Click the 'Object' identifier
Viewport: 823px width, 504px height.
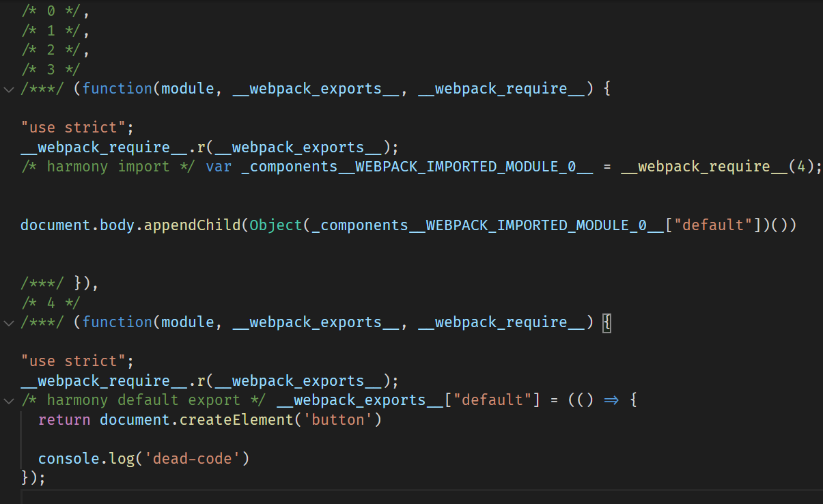pos(276,225)
